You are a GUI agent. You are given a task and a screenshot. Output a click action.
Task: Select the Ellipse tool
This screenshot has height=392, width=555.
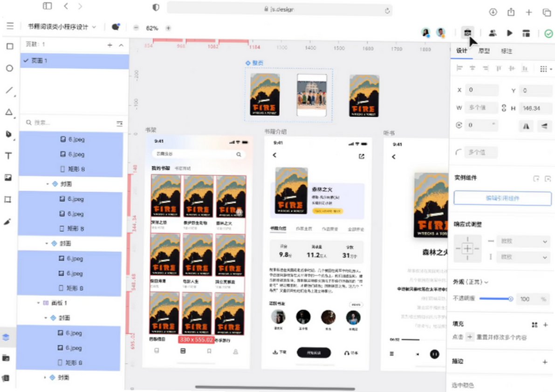(10, 68)
